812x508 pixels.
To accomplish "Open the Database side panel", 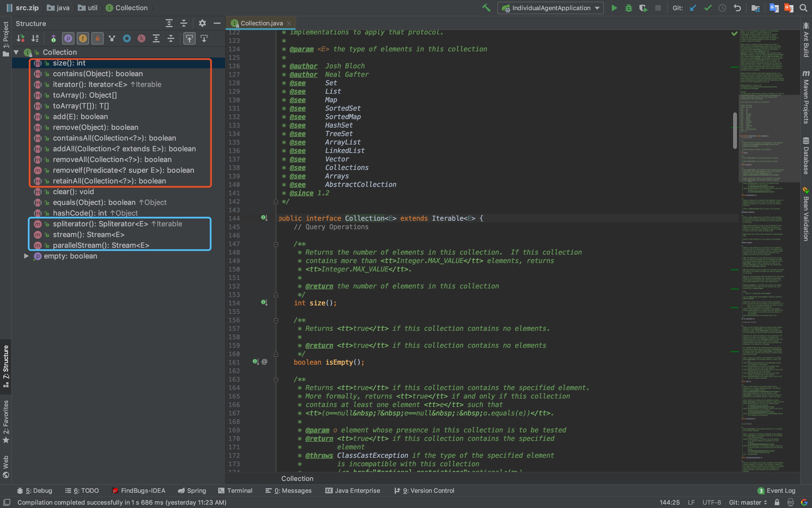I will [806, 156].
